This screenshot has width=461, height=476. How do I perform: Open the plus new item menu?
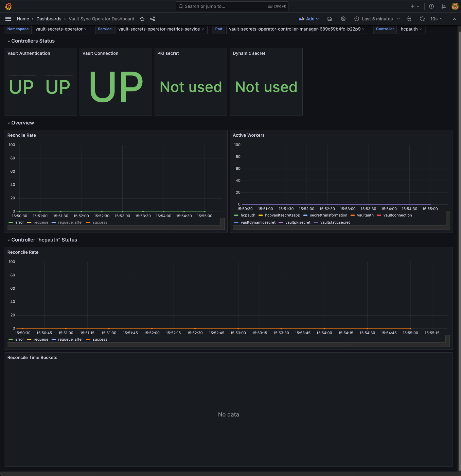[415, 6]
